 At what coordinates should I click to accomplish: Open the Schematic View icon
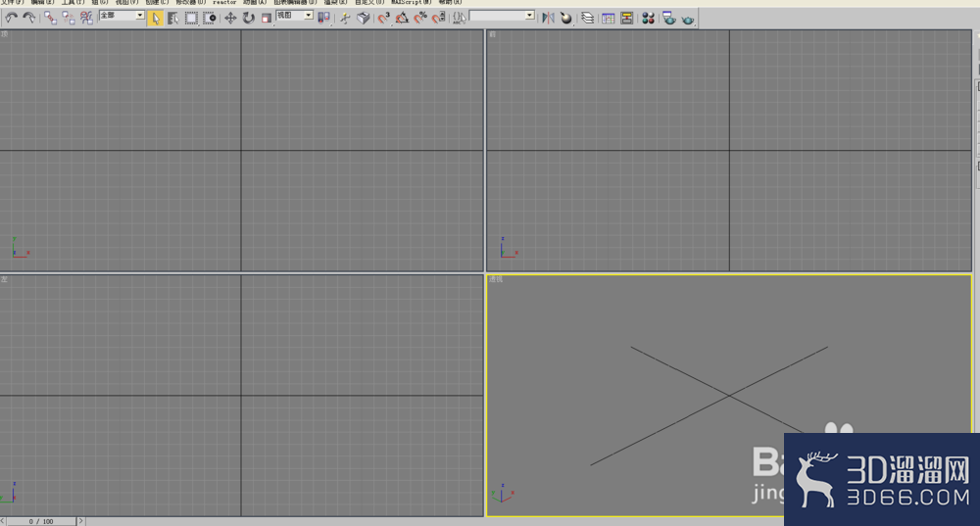point(626,18)
